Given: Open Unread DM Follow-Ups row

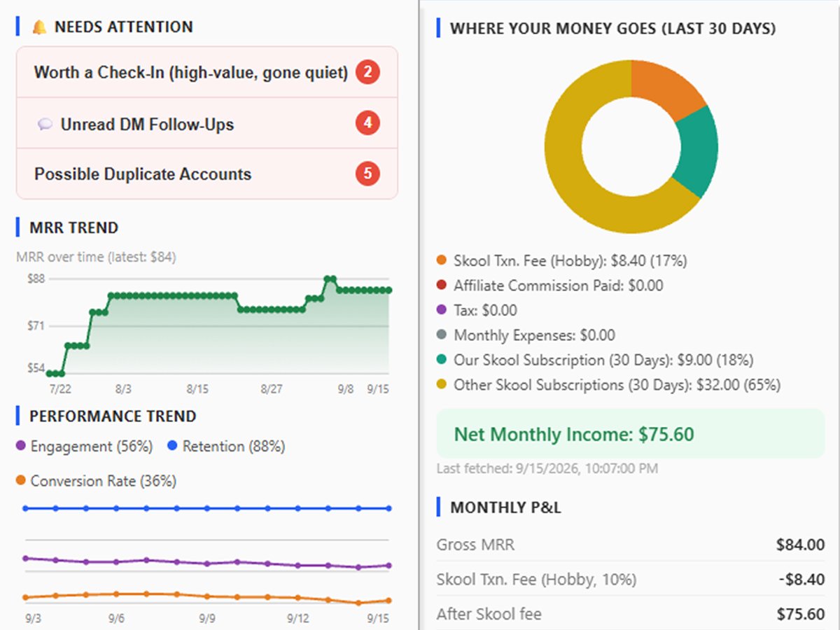Looking at the screenshot, I should pyautogui.click(x=207, y=123).
